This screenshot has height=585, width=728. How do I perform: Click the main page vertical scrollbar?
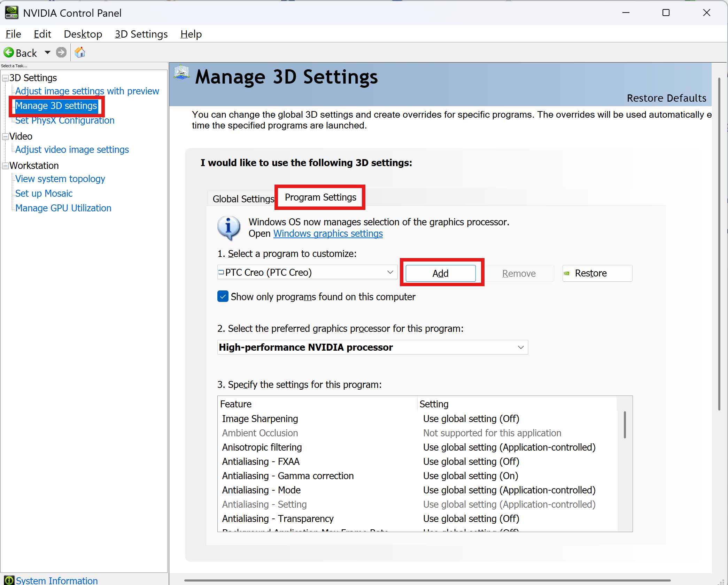(719, 244)
